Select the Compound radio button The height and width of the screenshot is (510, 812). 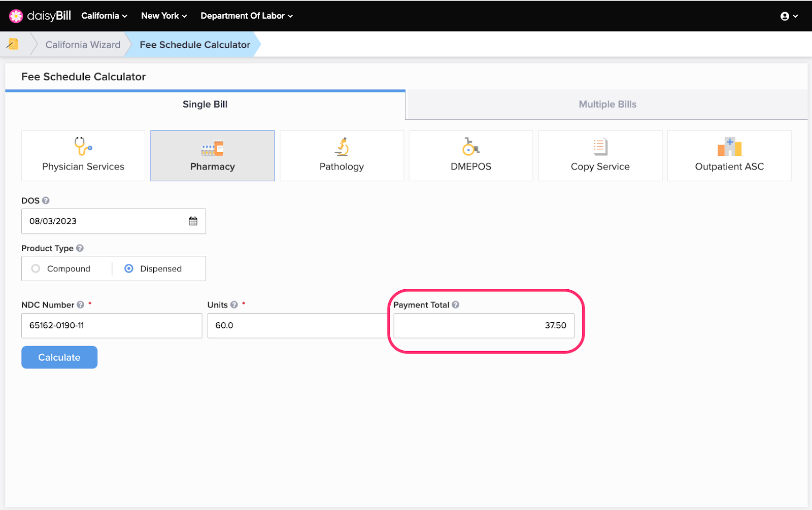point(36,268)
